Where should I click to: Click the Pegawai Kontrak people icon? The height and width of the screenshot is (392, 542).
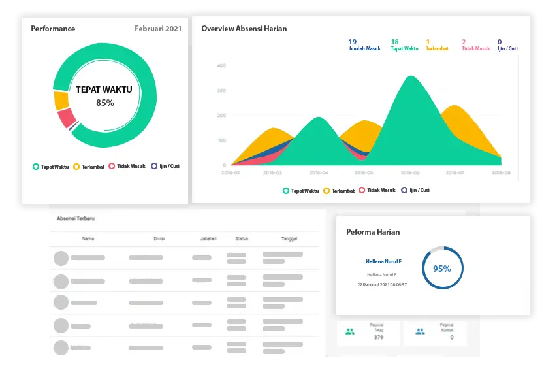420,331
